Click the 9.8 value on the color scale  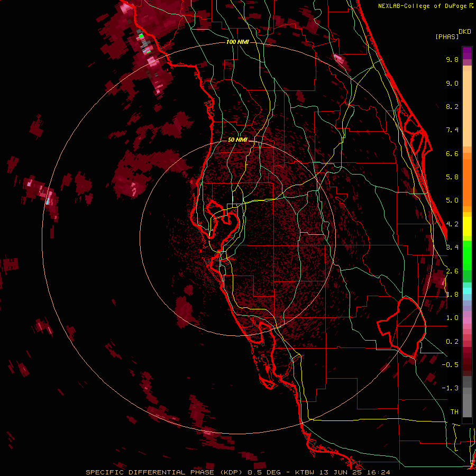452,59
